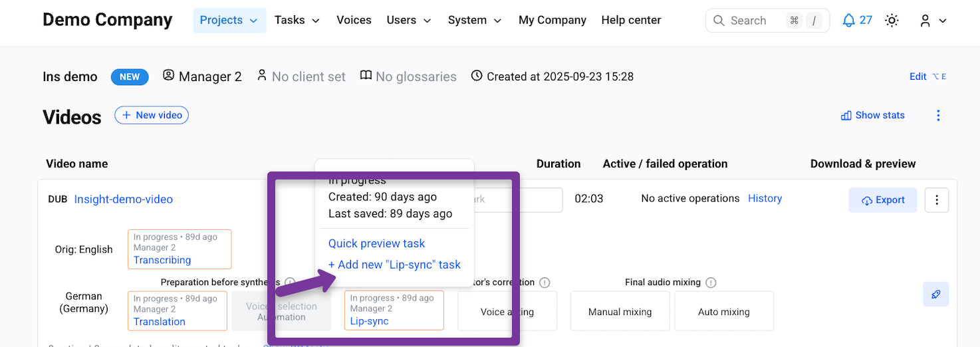Click the Video name column header
This screenshot has height=347, width=980.
76,164
